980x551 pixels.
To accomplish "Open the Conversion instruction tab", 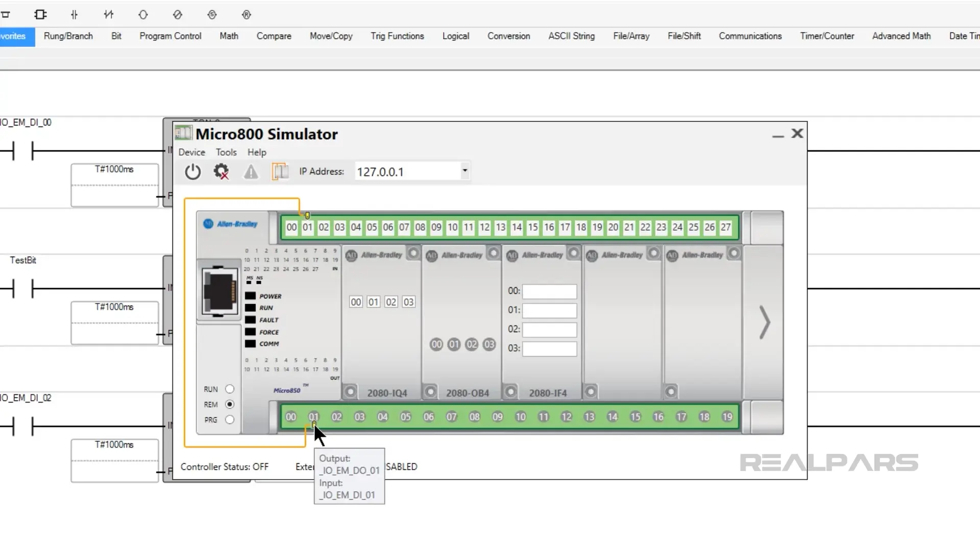I will (x=509, y=36).
